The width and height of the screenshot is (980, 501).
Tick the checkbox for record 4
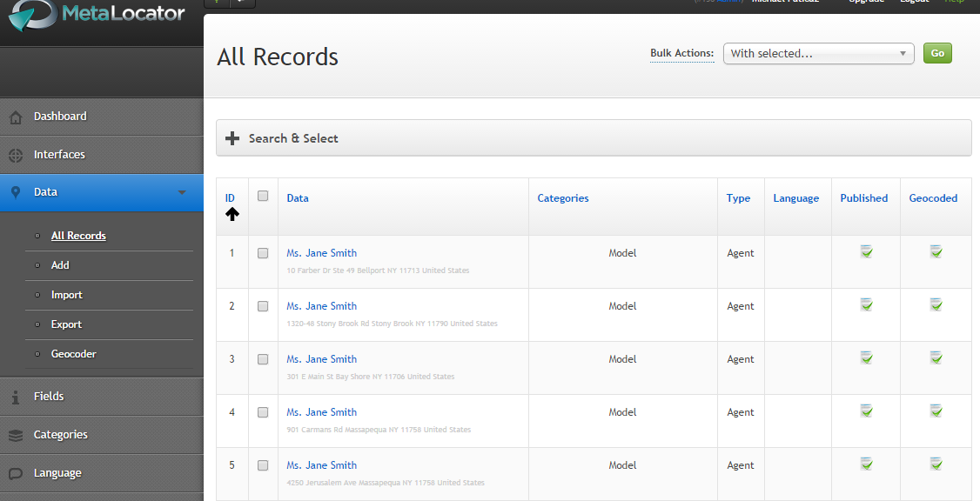pyautogui.click(x=263, y=412)
